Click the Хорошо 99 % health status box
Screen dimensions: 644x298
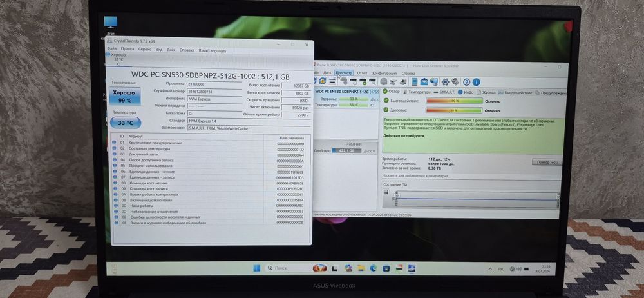[x=124, y=96]
